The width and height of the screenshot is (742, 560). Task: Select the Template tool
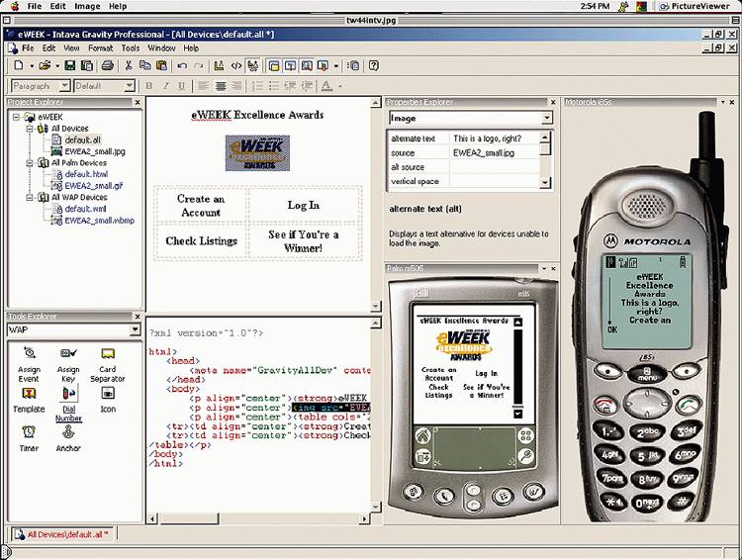click(x=29, y=400)
